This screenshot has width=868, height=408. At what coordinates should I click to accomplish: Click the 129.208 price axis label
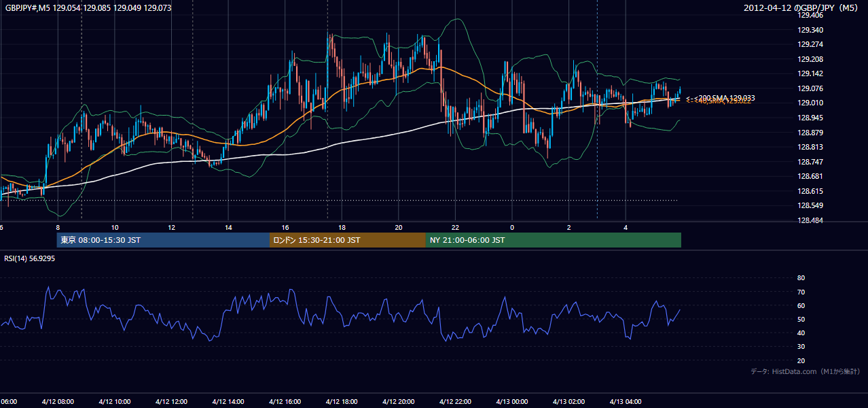810,59
